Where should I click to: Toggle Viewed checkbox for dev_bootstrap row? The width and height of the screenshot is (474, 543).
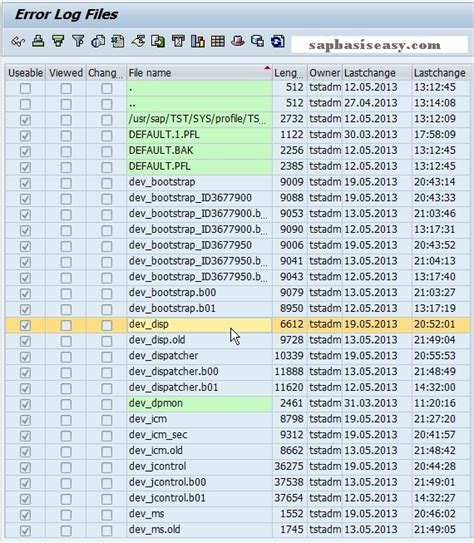click(66, 183)
